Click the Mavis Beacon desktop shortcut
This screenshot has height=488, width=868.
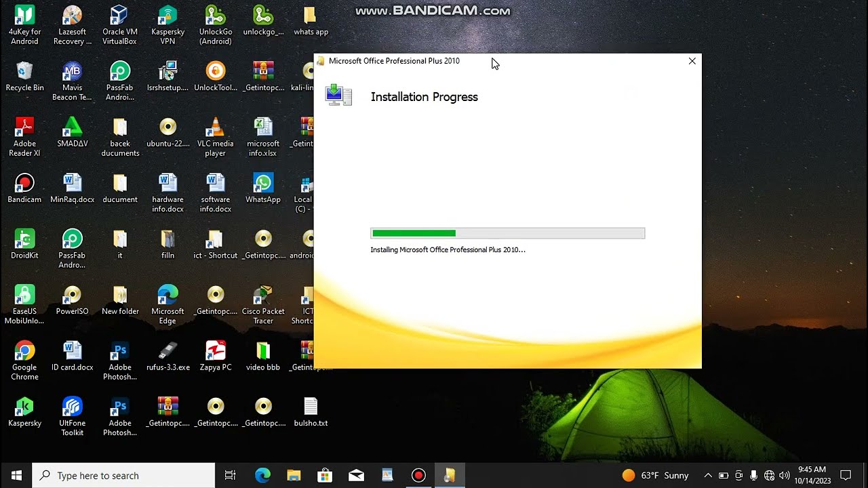coord(72,81)
